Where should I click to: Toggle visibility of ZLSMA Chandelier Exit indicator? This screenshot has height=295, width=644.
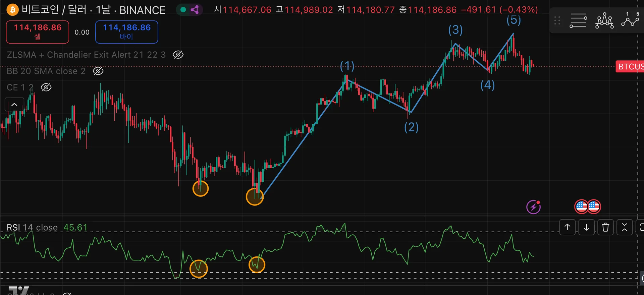[x=178, y=55]
